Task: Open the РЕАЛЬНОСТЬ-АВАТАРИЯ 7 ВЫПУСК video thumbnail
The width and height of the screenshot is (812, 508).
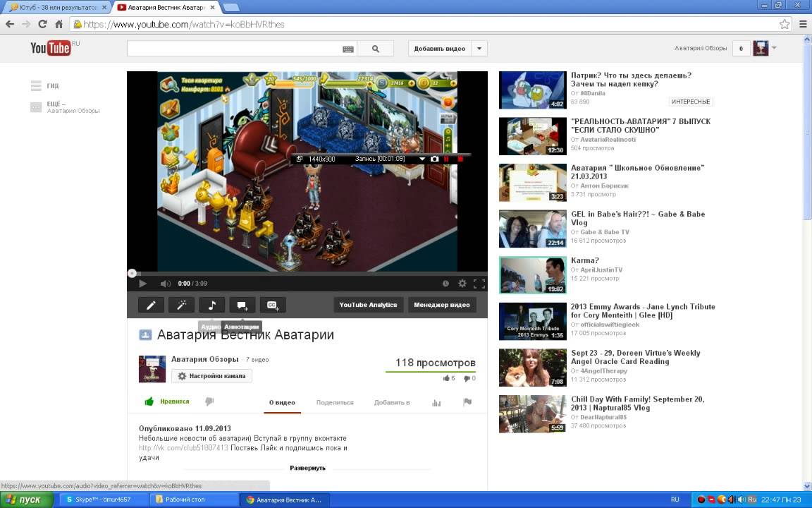Action: tap(532, 136)
